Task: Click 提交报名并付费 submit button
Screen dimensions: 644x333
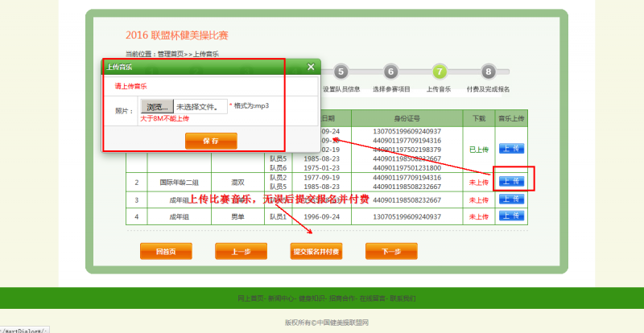Action: 316,252
